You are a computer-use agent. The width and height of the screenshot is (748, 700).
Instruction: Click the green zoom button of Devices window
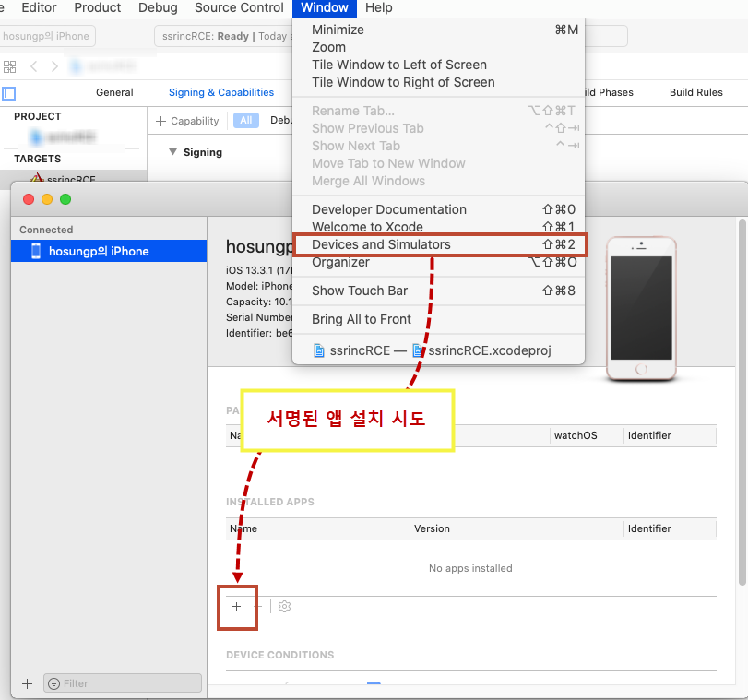(65, 199)
